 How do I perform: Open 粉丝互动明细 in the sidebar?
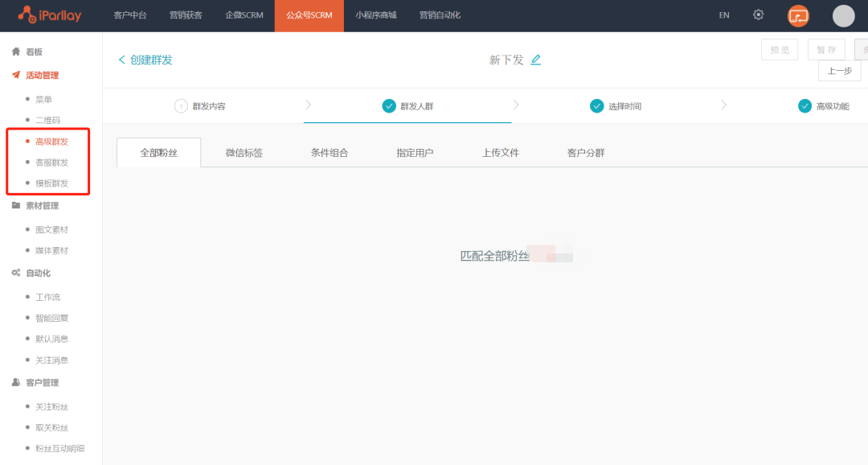coord(59,448)
